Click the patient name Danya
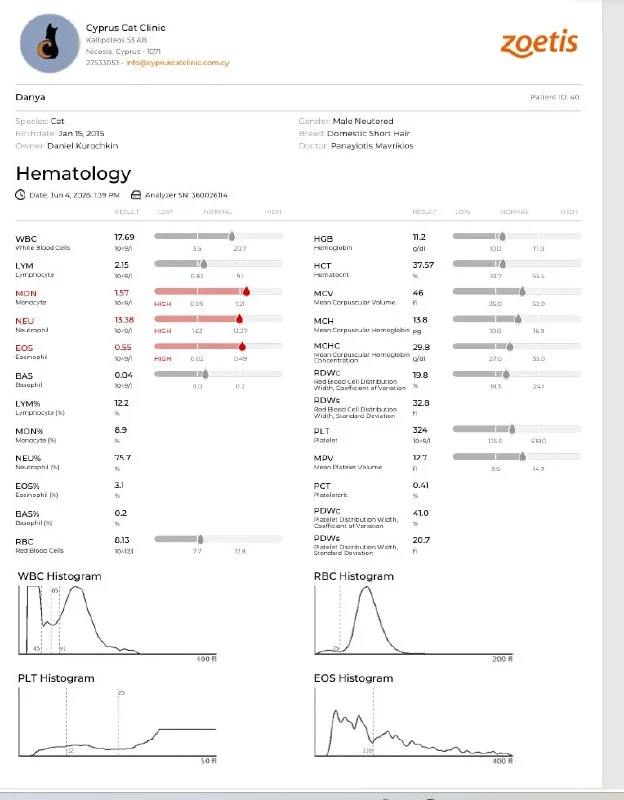Screen dimensions: 624x800 [x=30, y=97]
